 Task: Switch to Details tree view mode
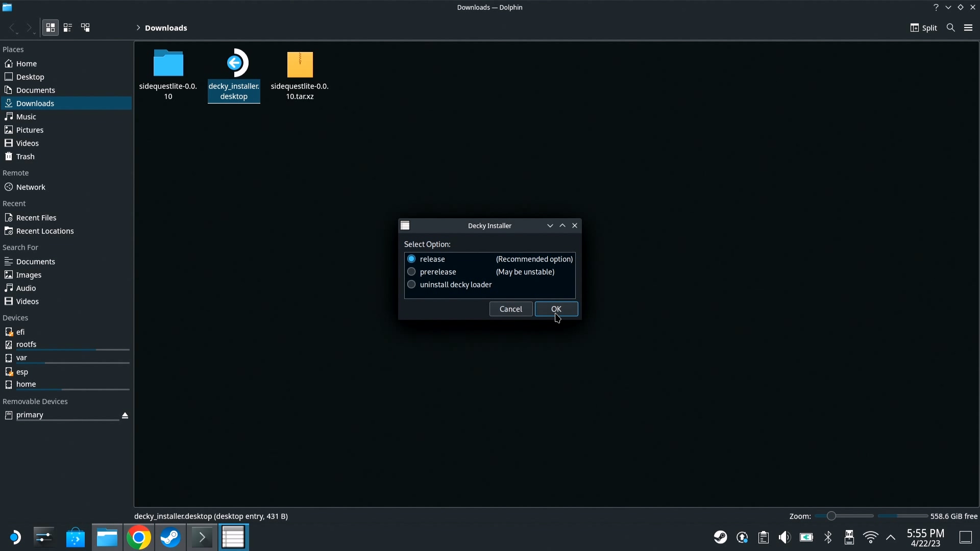click(x=85, y=28)
